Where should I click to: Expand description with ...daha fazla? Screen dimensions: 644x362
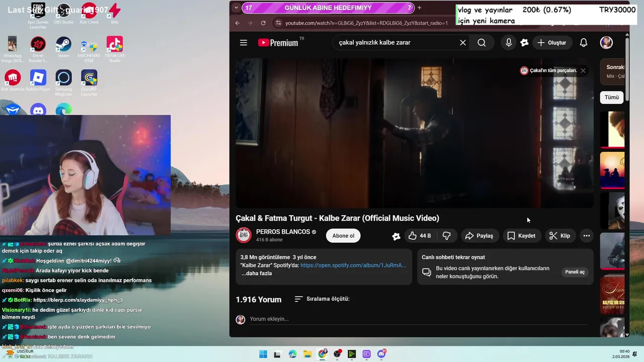257,274
